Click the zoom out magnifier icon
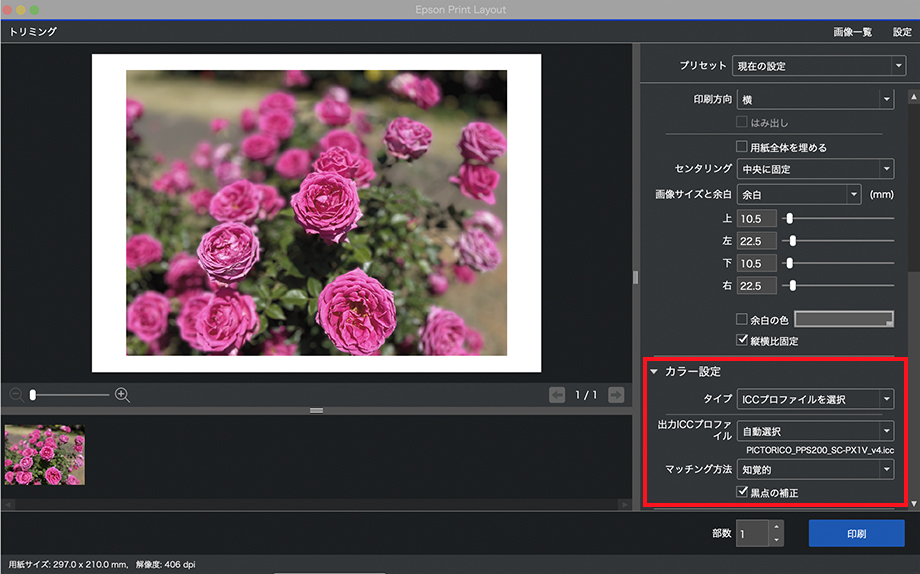Screen dimensions: 920x574 (16, 395)
